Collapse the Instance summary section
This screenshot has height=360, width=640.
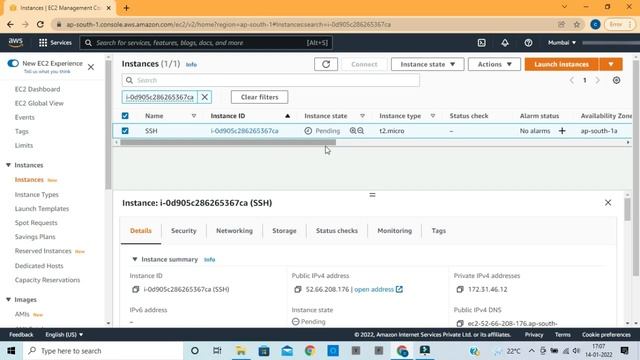coord(135,259)
